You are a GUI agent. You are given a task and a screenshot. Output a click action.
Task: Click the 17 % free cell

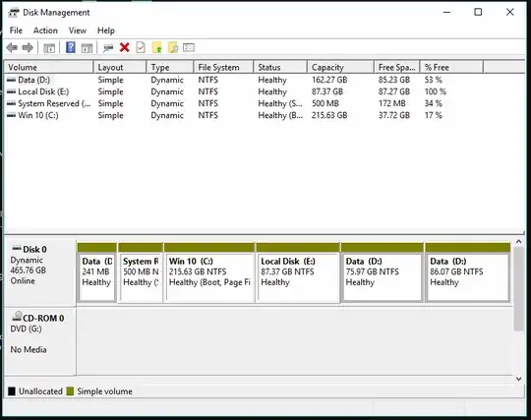pyautogui.click(x=434, y=115)
